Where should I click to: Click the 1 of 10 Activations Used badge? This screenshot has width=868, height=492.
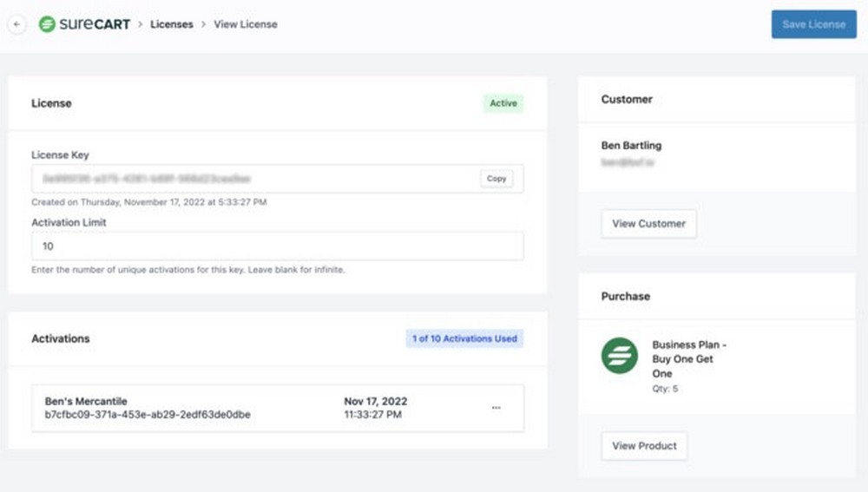click(464, 338)
